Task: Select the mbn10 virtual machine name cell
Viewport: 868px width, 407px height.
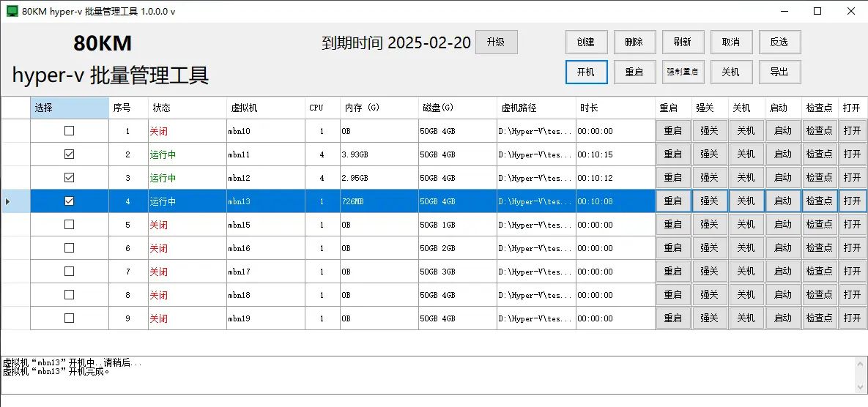Action: [x=266, y=131]
